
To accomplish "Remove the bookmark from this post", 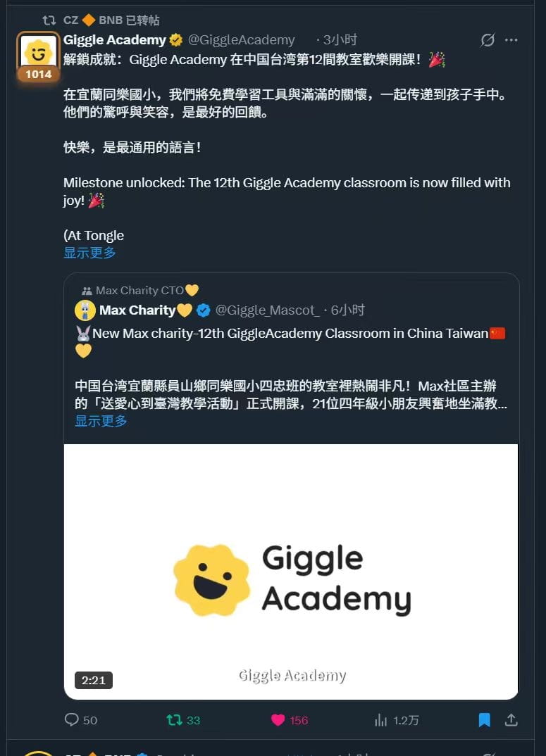I will 484,720.
